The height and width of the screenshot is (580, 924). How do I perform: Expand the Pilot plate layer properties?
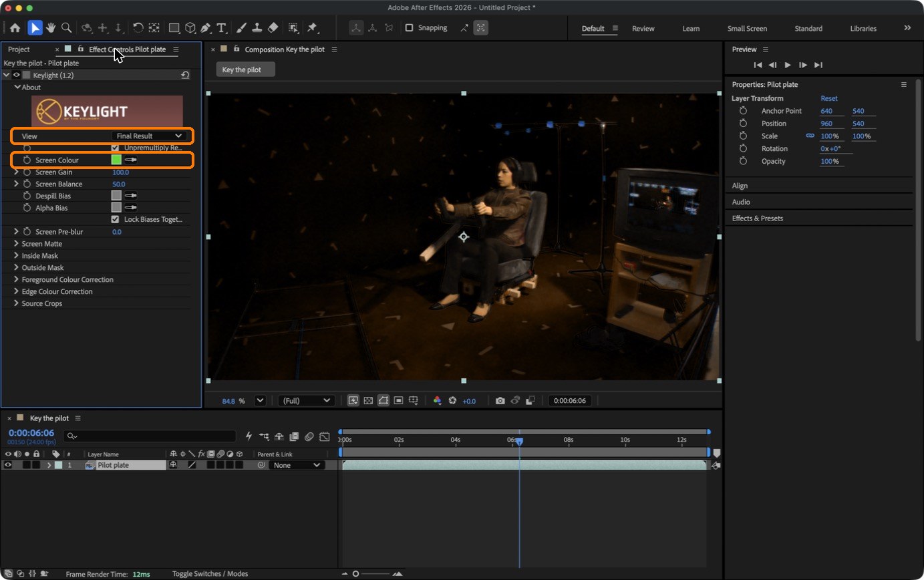(49, 465)
